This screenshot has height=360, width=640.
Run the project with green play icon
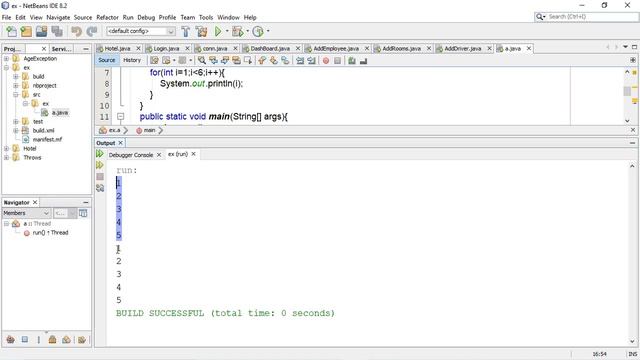pos(218,31)
